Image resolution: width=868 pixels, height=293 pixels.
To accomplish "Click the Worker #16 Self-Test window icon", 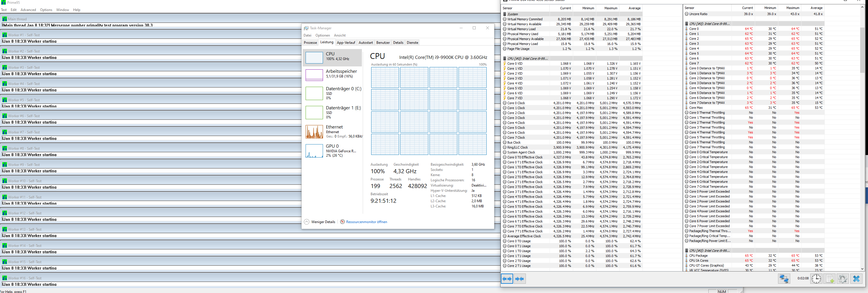I will click(x=5, y=278).
